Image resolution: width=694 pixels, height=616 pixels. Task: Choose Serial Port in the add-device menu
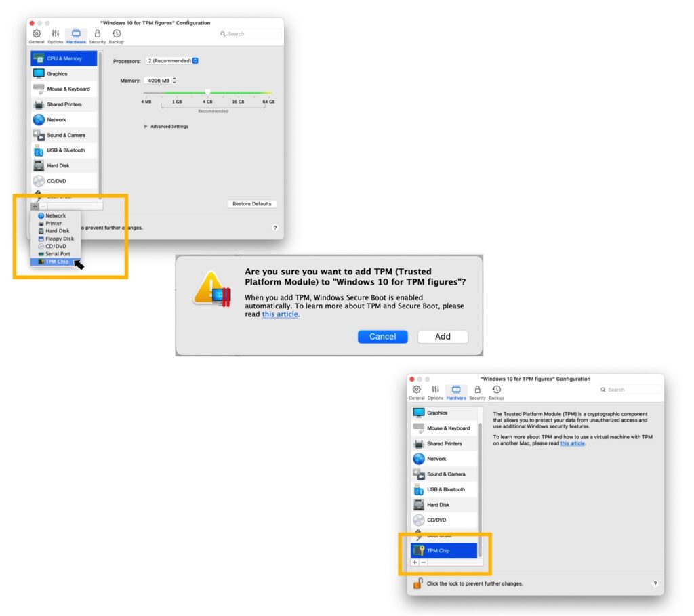[x=57, y=254]
